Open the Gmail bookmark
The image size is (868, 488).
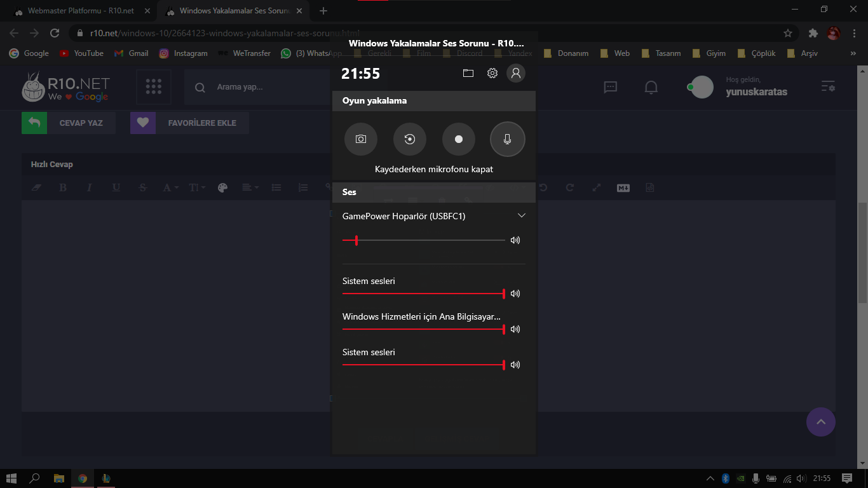tap(132, 53)
